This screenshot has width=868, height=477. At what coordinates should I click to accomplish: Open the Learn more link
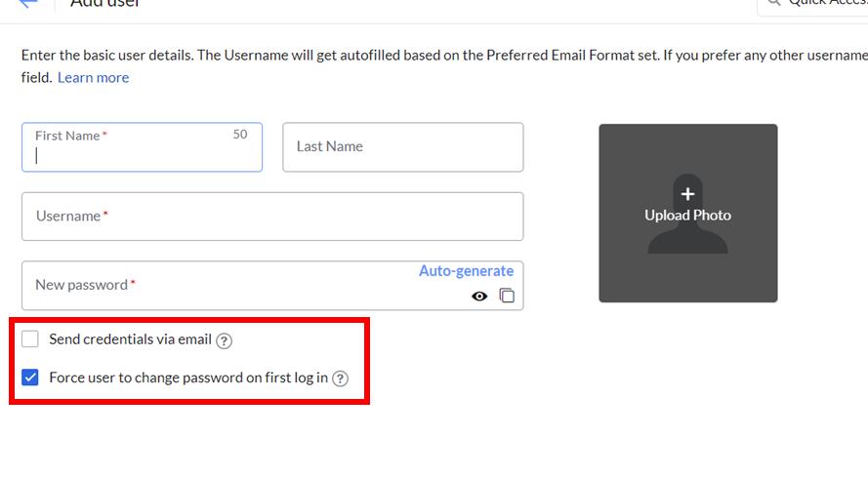pos(93,78)
